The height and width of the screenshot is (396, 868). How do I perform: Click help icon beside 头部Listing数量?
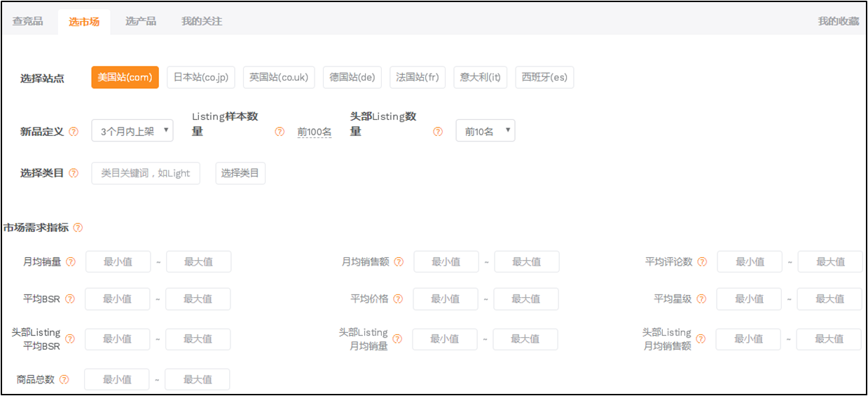point(438,132)
